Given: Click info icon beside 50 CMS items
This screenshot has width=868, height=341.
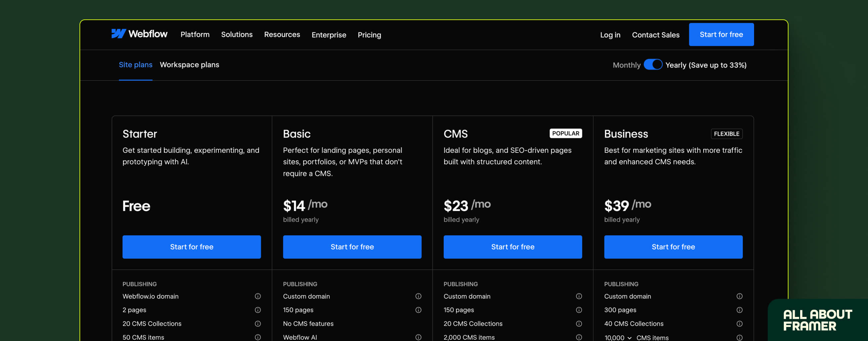Looking at the screenshot, I should tap(258, 337).
